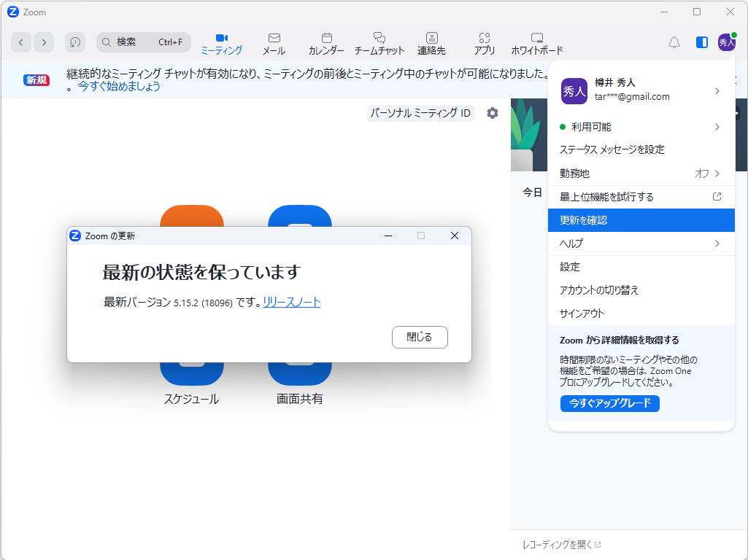Expand the ヘルプ submenu
The height and width of the screenshot is (560, 748).
641,243
